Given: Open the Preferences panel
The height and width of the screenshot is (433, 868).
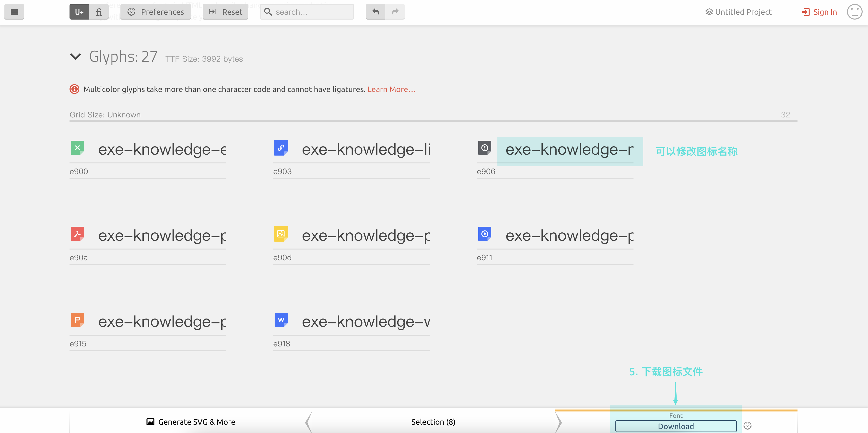Looking at the screenshot, I should [x=156, y=12].
